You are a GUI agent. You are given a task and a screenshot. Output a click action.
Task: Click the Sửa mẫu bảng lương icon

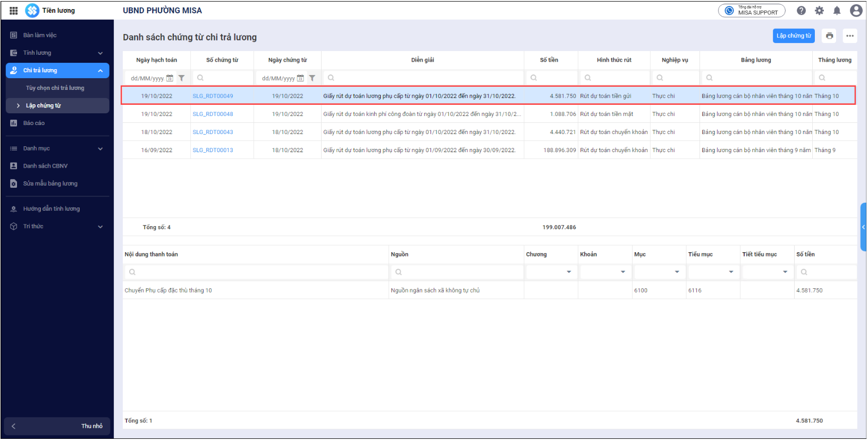tap(14, 184)
